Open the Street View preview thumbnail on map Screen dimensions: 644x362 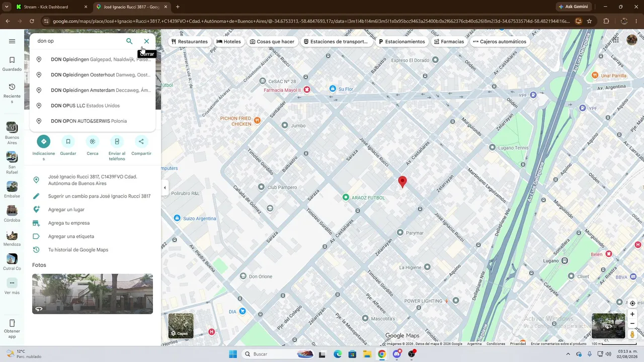(x=608, y=326)
